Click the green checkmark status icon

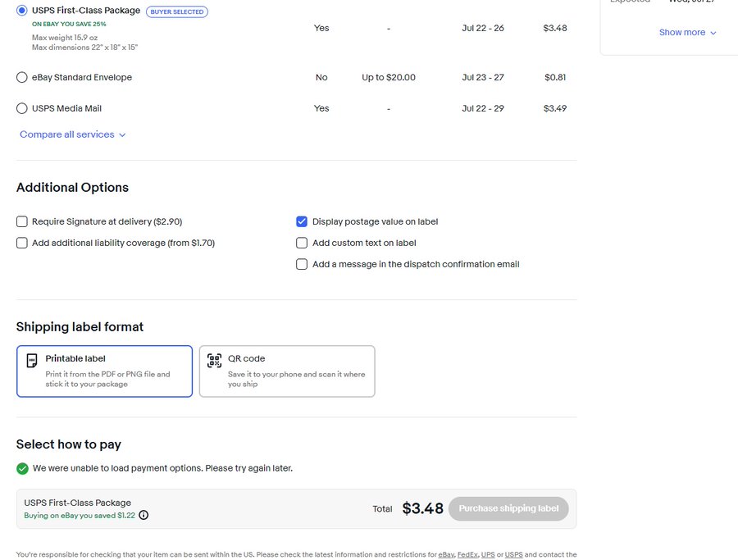[x=22, y=469]
